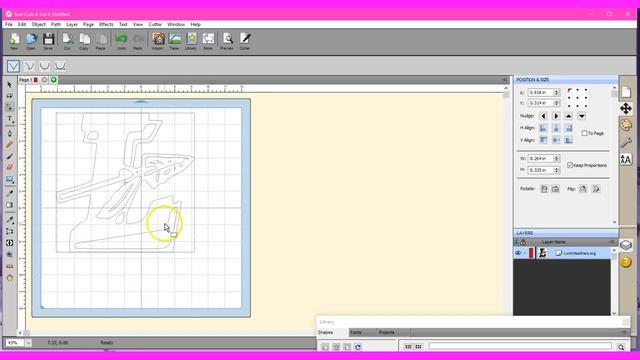The height and width of the screenshot is (360, 640).
Task: Select the center anchor point dot
Action: tap(578, 98)
